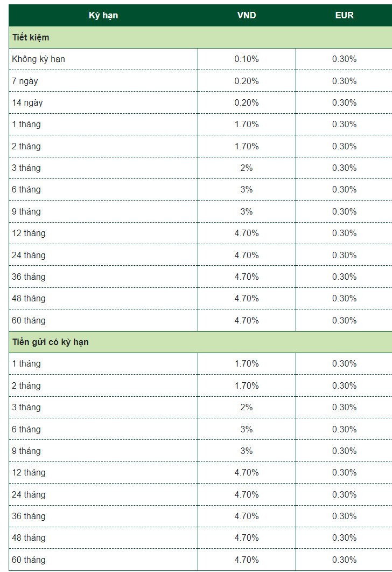Click the EUR column header
The image size is (392, 572).
[344, 16]
